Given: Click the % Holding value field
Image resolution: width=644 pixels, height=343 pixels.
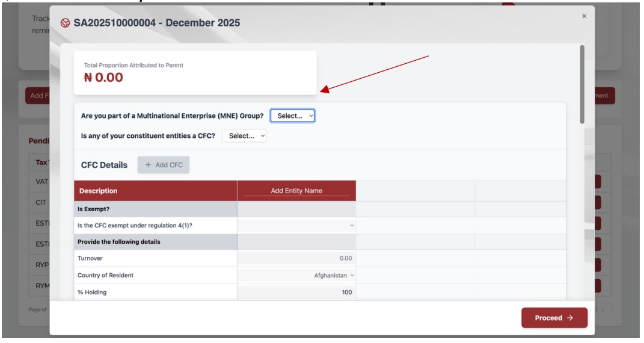Looking at the screenshot, I should pos(296,292).
